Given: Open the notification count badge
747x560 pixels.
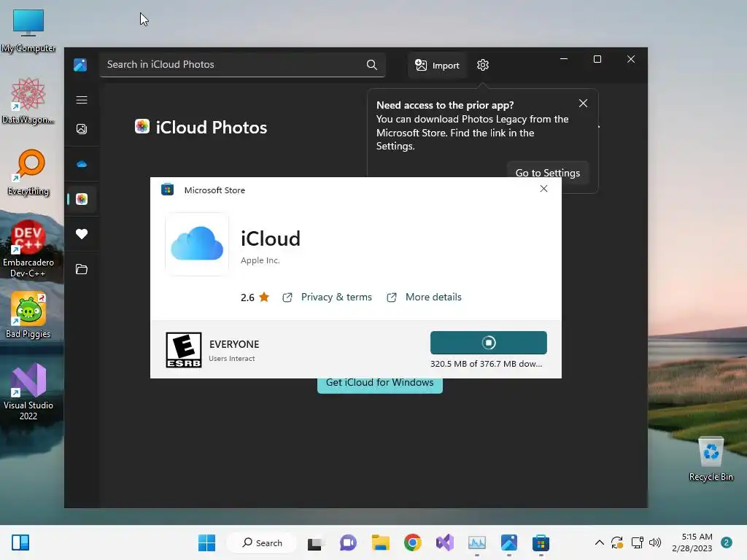Looking at the screenshot, I should (726, 542).
